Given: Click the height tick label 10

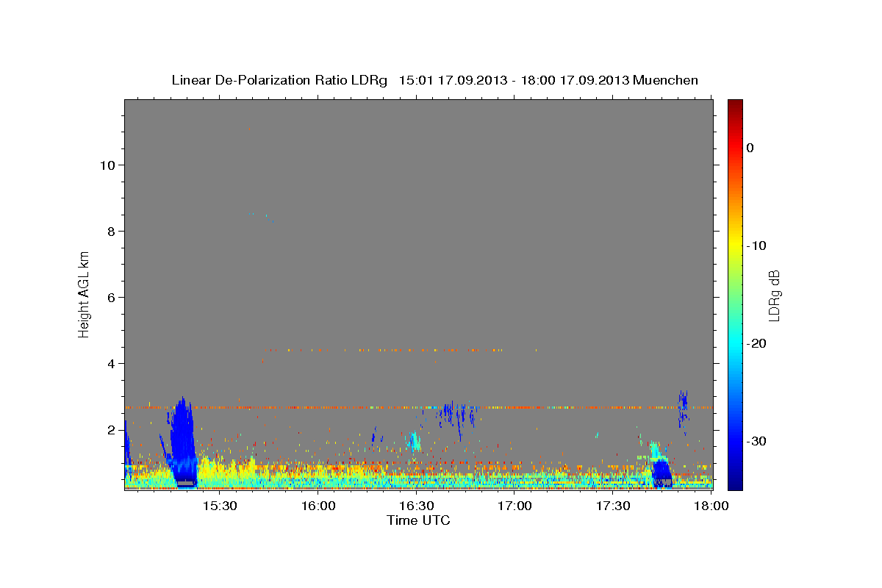Looking at the screenshot, I should click(x=107, y=165).
